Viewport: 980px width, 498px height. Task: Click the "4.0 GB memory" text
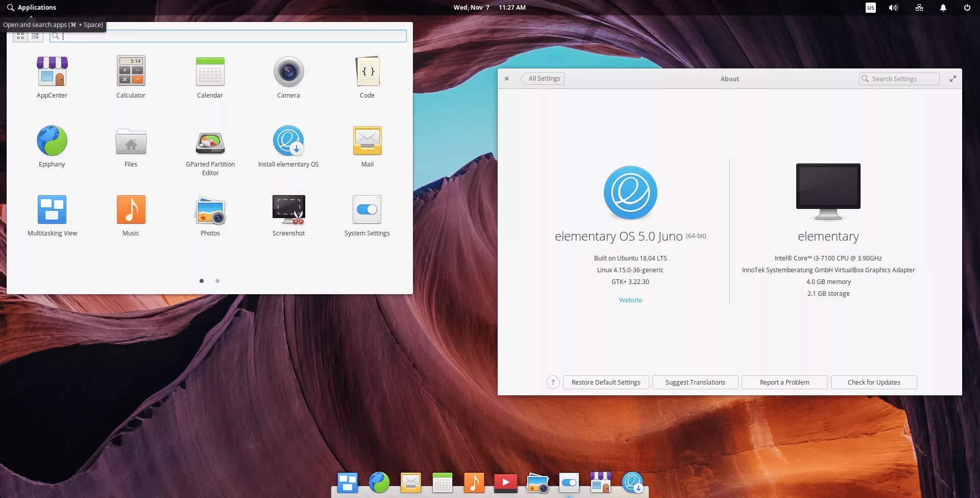828,282
